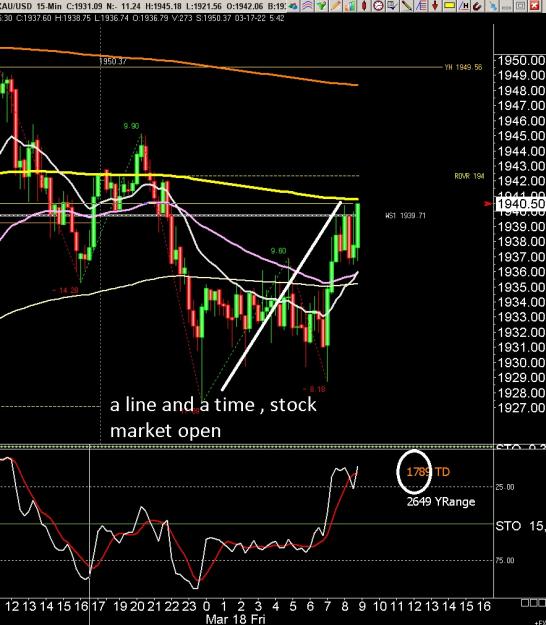Click the 2649 YRange text

[441, 501]
